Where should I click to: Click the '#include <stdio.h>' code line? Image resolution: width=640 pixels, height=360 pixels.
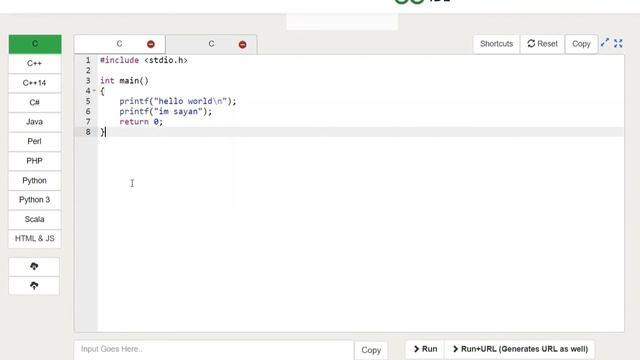coord(144,60)
